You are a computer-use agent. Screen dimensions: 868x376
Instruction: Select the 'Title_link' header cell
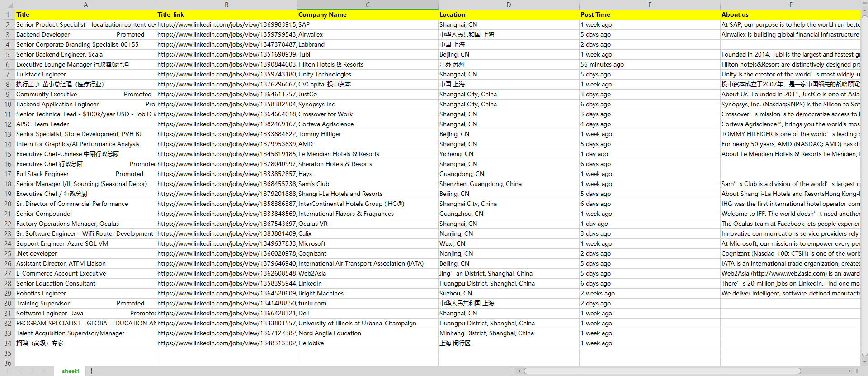226,14
